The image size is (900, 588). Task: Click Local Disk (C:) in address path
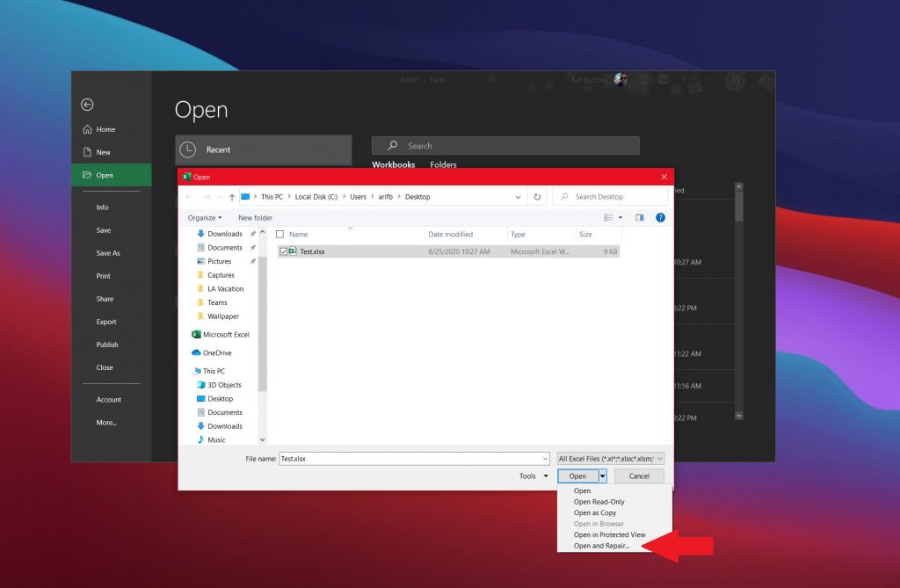[316, 197]
